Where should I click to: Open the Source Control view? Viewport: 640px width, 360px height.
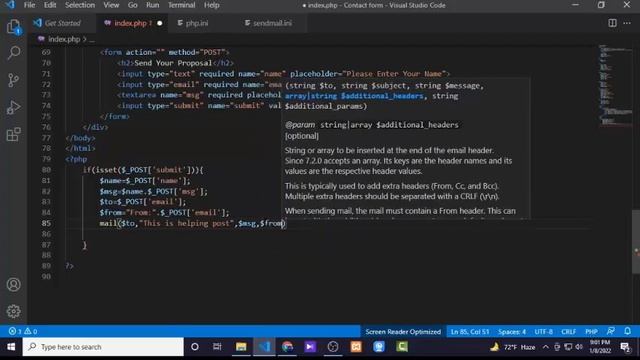click(13, 80)
